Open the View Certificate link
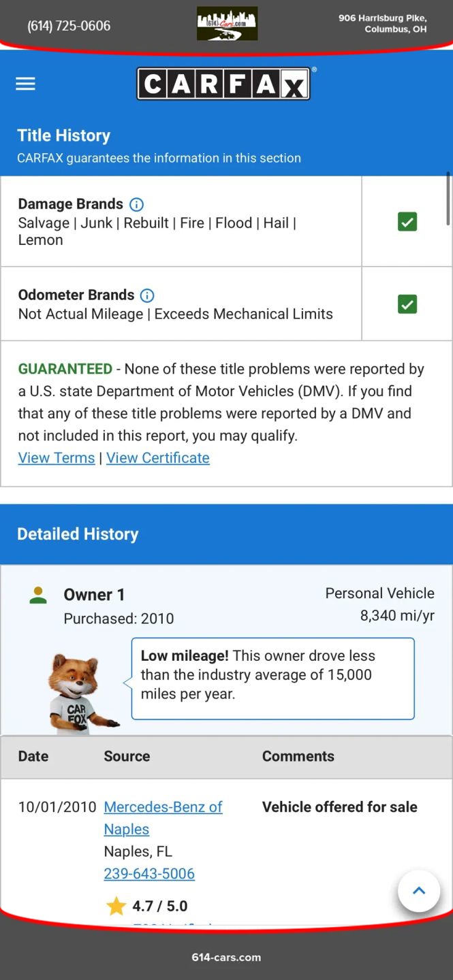 pos(158,458)
